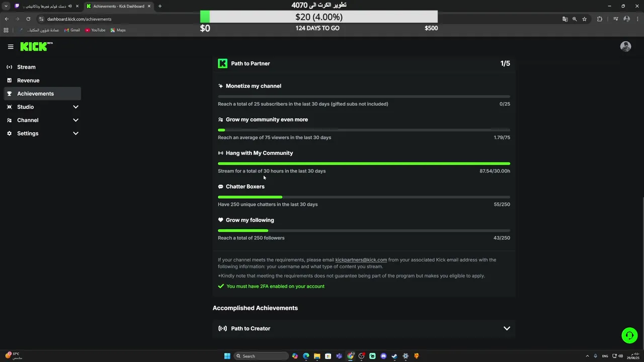
Task: Click the kickpartners@kick.com email link
Action: click(x=361, y=260)
